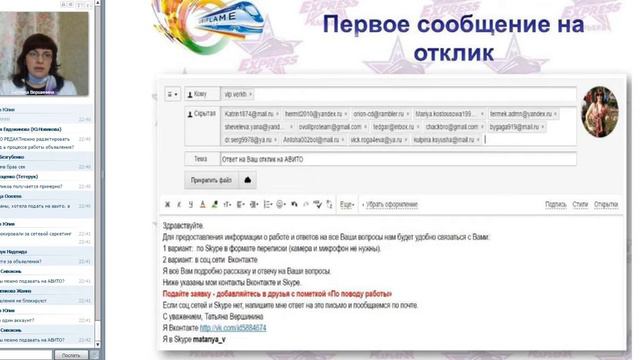Click the chat message input field
Screen dimensions: 640x360
point(27,355)
